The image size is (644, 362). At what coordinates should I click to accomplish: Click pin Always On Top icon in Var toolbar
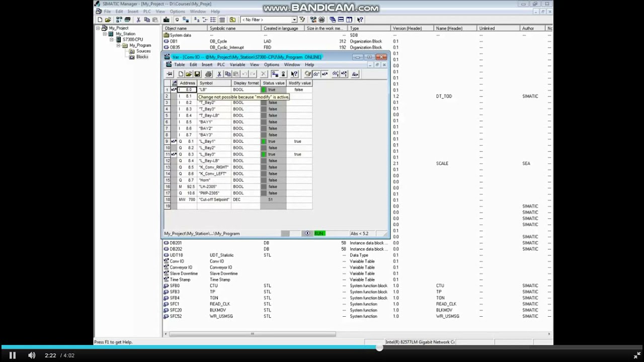pyautogui.click(x=170, y=74)
